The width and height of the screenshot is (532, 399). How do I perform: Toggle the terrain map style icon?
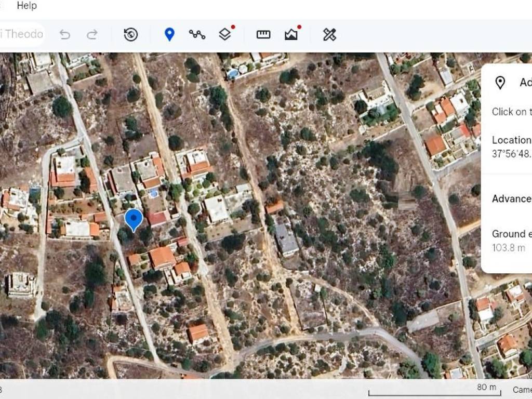coord(291,34)
